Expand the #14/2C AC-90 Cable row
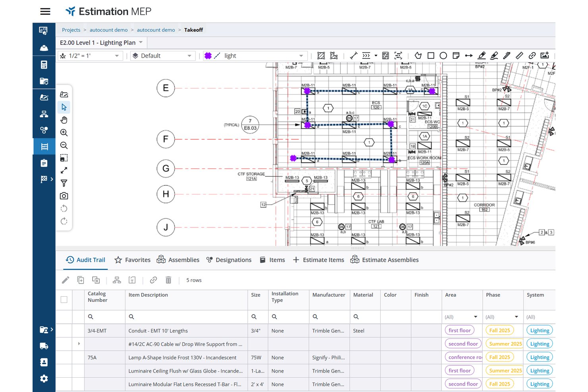 pos(79,344)
